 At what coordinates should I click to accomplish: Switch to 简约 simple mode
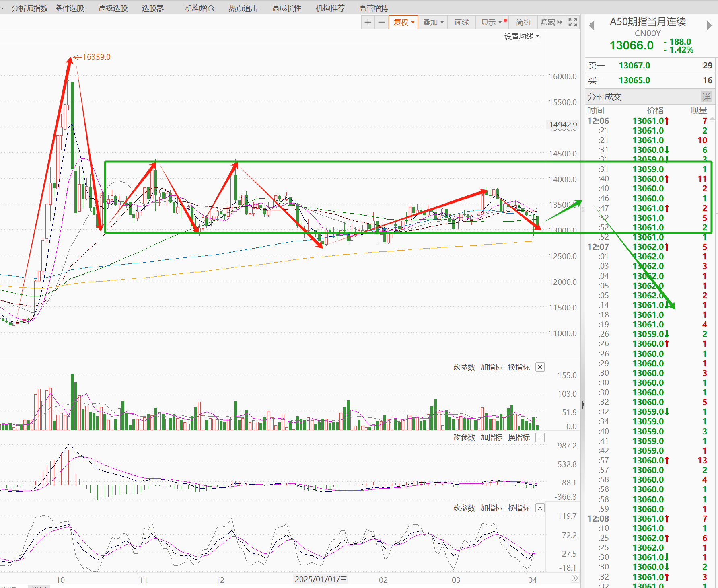[x=523, y=23]
